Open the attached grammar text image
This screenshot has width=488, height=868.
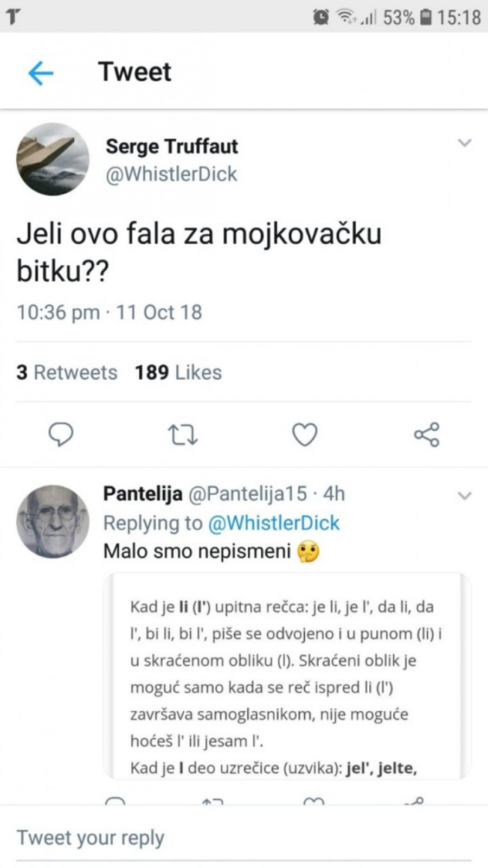(286, 675)
